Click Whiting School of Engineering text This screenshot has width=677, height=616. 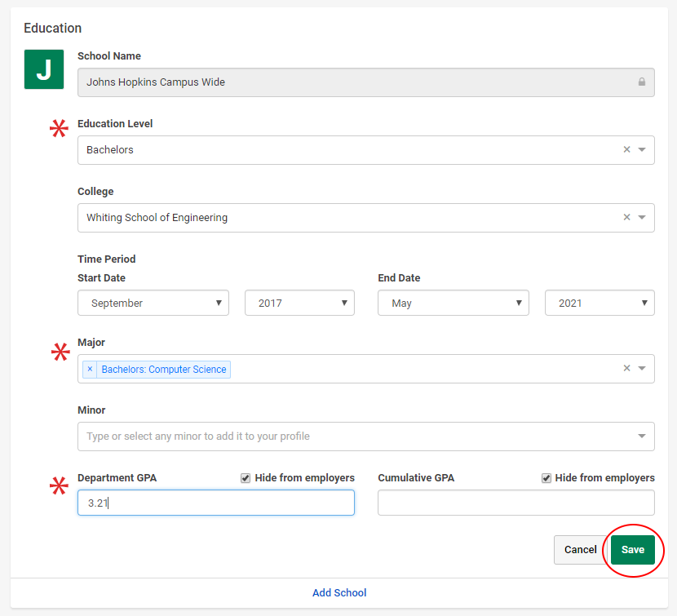pos(157,217)
